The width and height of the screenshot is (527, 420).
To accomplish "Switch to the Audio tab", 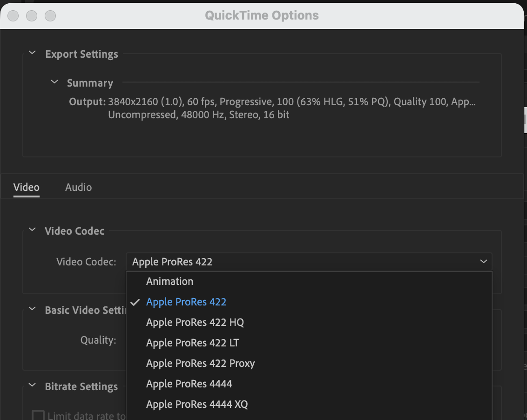I will [78, 187].
